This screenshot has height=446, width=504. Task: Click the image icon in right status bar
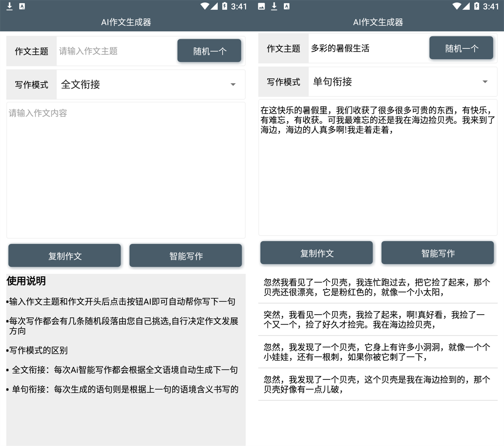point(261,6)
